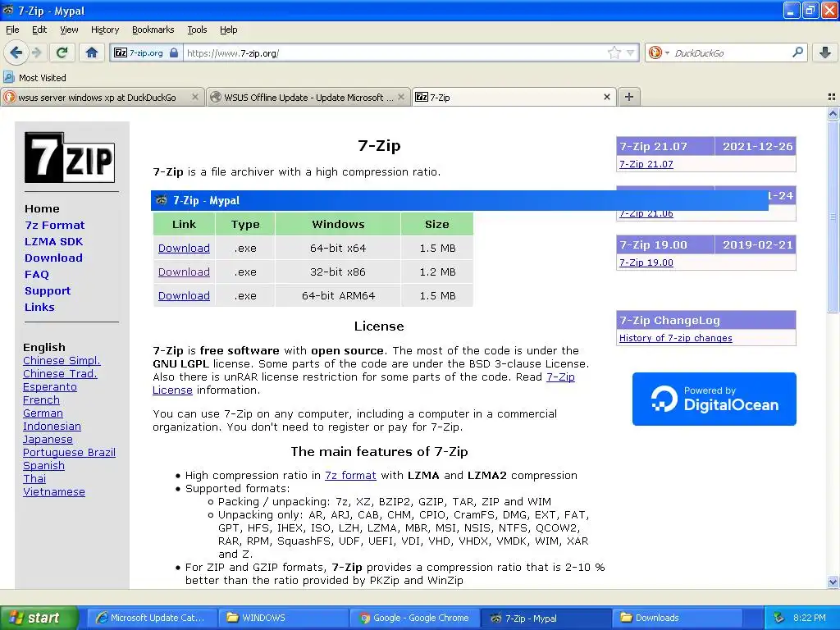Open the History menu

click(x=105, y=30)
